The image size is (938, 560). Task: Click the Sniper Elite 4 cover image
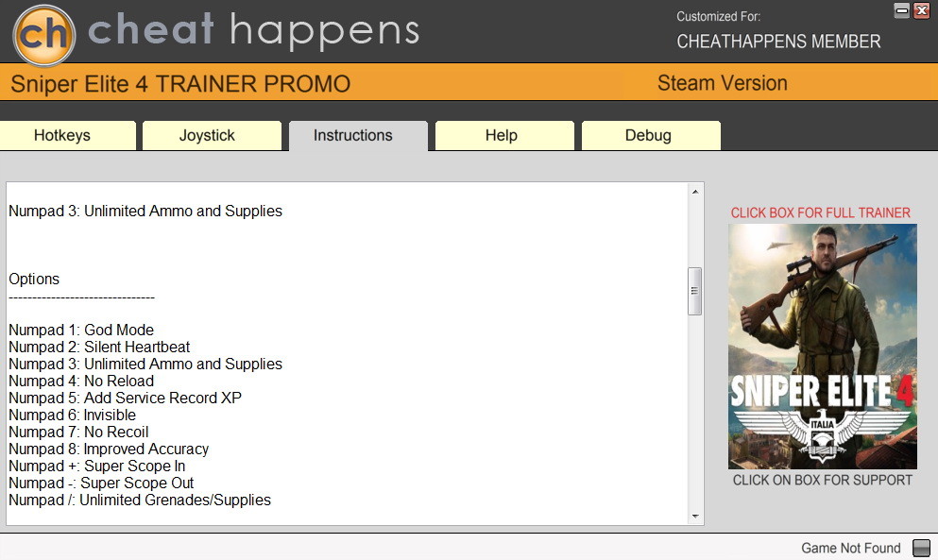point(822,347)
